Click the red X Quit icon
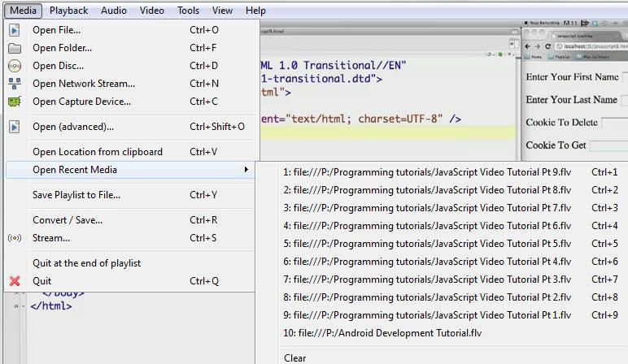This screenshot has height=364, width=628. point(15,281)
